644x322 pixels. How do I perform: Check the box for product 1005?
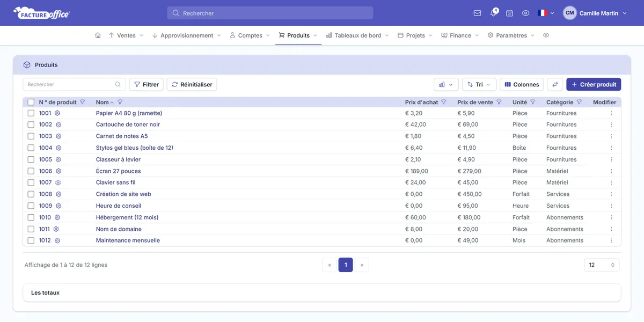click(31, 159)
